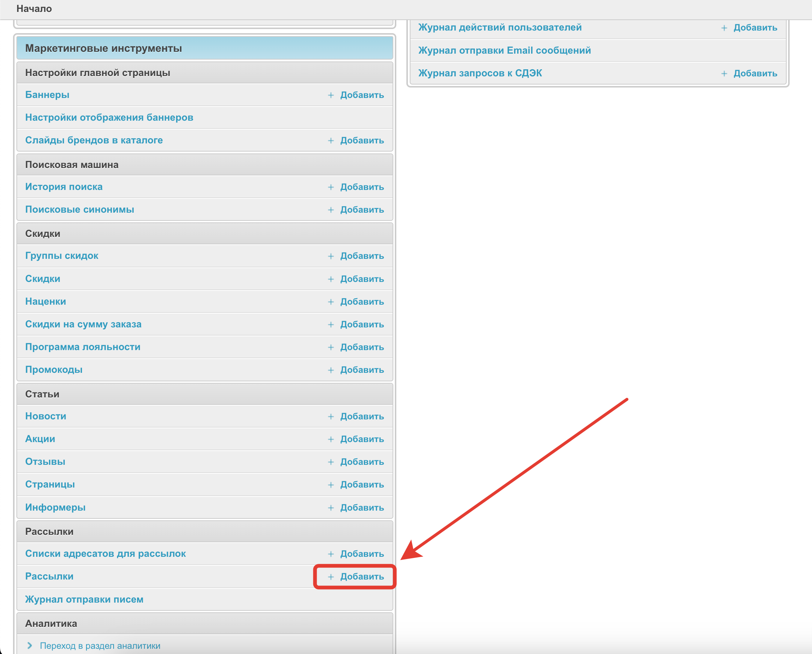Click plus icon in История поиска row

pyautogui.click(x=330, y=187)
